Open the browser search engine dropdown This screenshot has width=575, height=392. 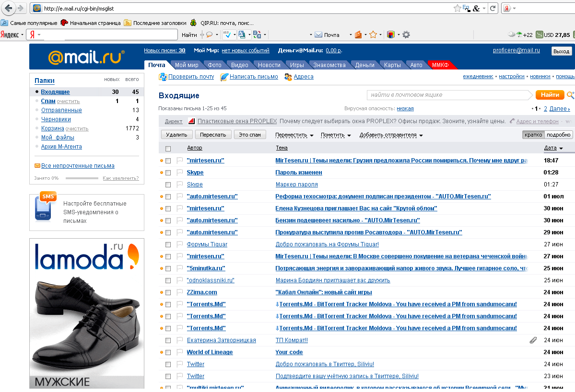[x=514, y=8]
